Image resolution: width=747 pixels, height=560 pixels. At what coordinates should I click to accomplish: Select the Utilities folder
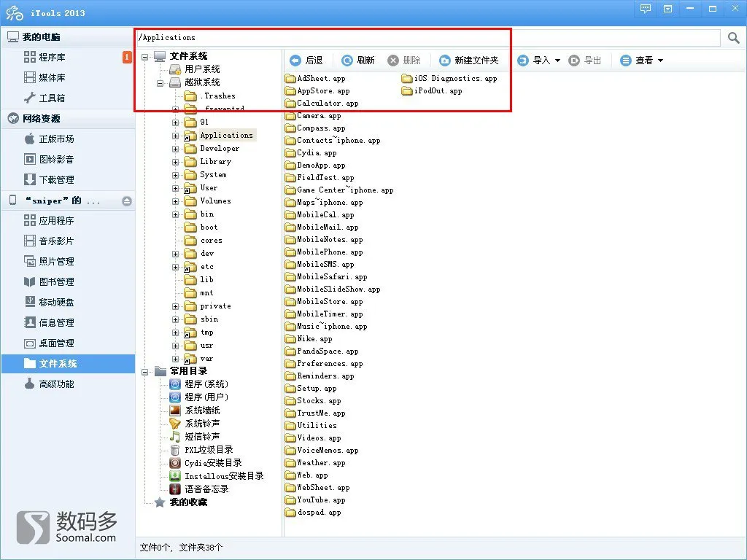[311, 425]
